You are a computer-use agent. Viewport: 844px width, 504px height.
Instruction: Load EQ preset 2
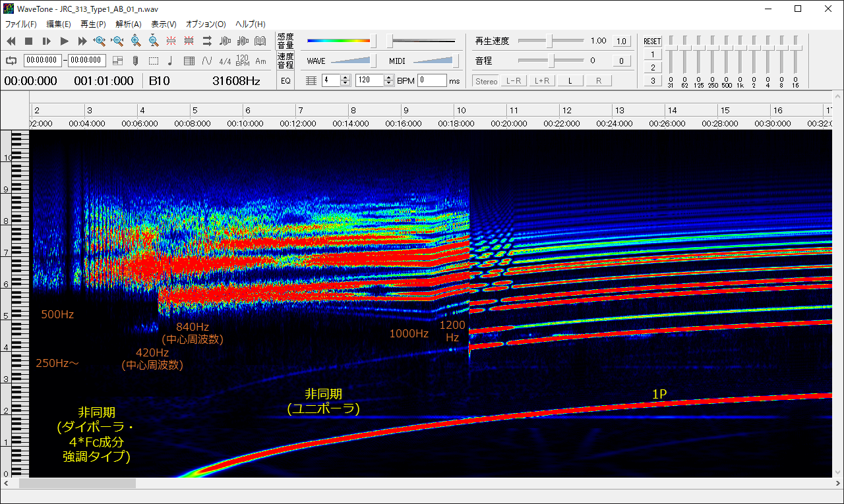[x=652, y=67]
